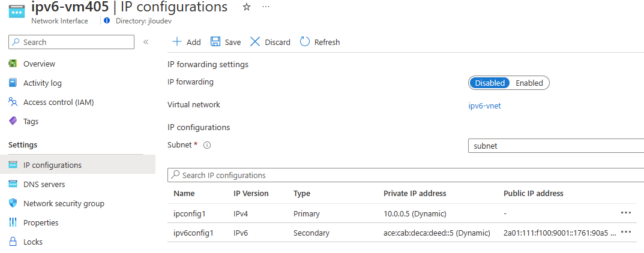Click the Network security group shield icon
The width and height of the screenshot is (644, 253).
click(x=13, y=203)
